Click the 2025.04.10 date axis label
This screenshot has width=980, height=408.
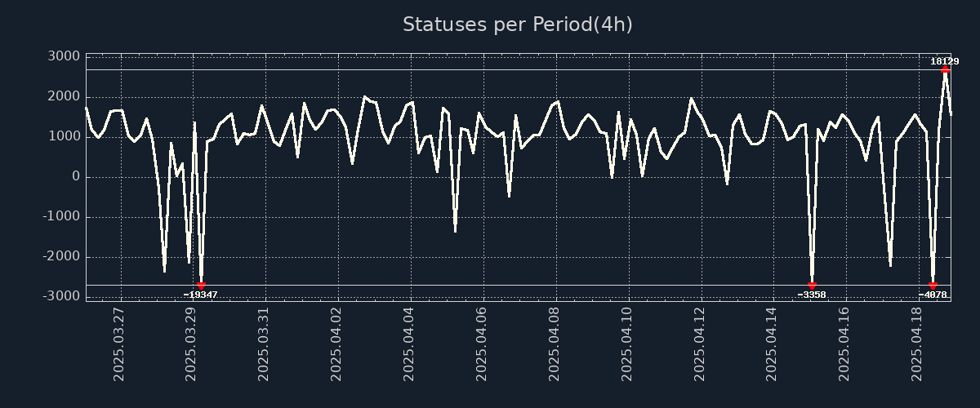pos(627,344)
